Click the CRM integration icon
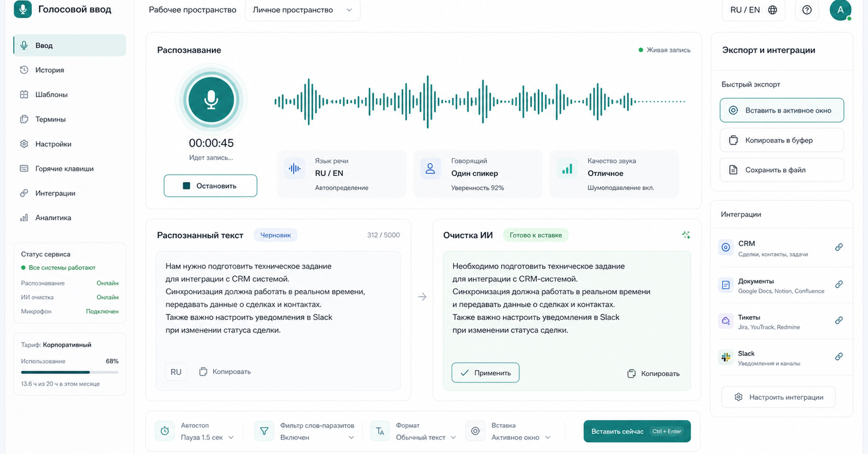The height and width of the screenshot is (454, 868). [725, 247]
